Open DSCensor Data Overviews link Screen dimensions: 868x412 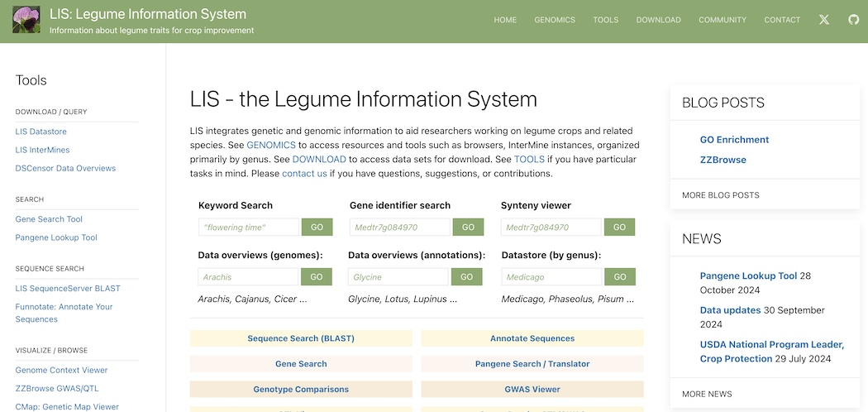65,168
